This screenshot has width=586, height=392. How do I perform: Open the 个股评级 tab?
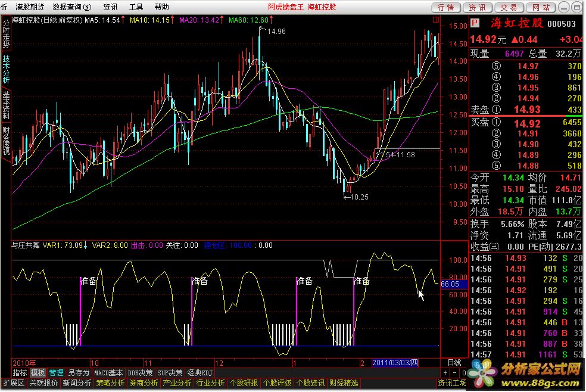pyautogui.click(x=277, y=382)
